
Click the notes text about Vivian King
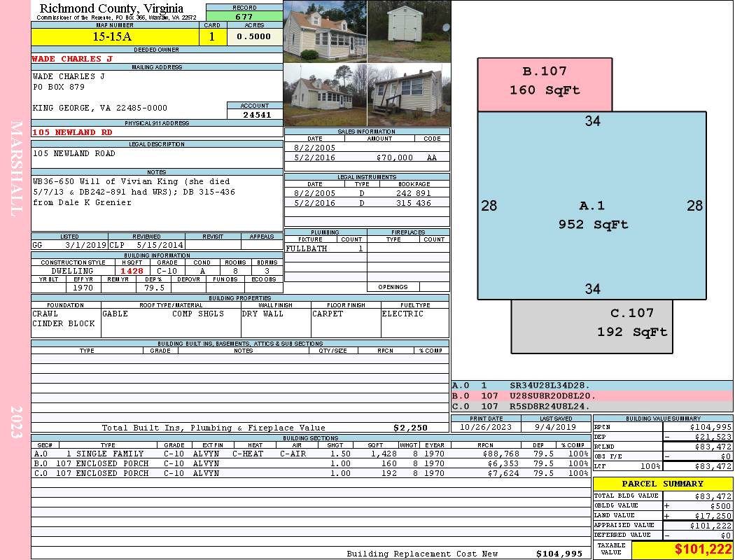[x=134, y=192]
